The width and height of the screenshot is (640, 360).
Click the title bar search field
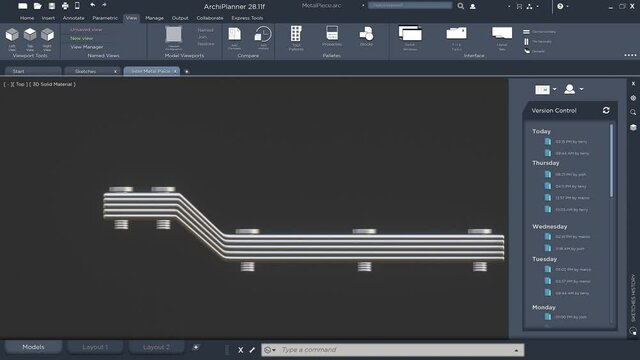click(x=410, y=5)
